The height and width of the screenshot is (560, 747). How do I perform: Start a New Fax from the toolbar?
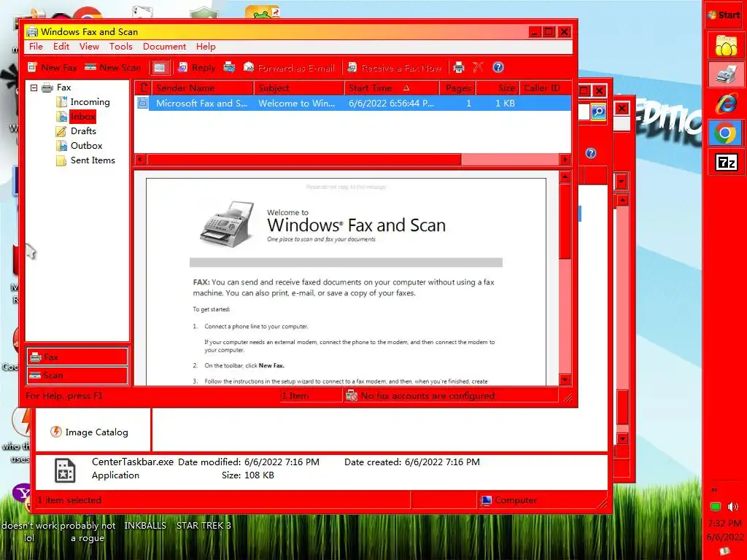point(53,68)
